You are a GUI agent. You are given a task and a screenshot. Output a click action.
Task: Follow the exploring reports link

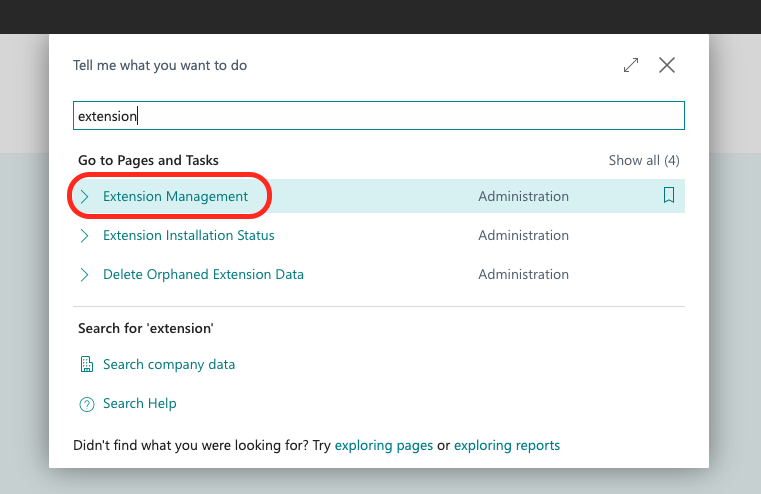tap(506, 446)
